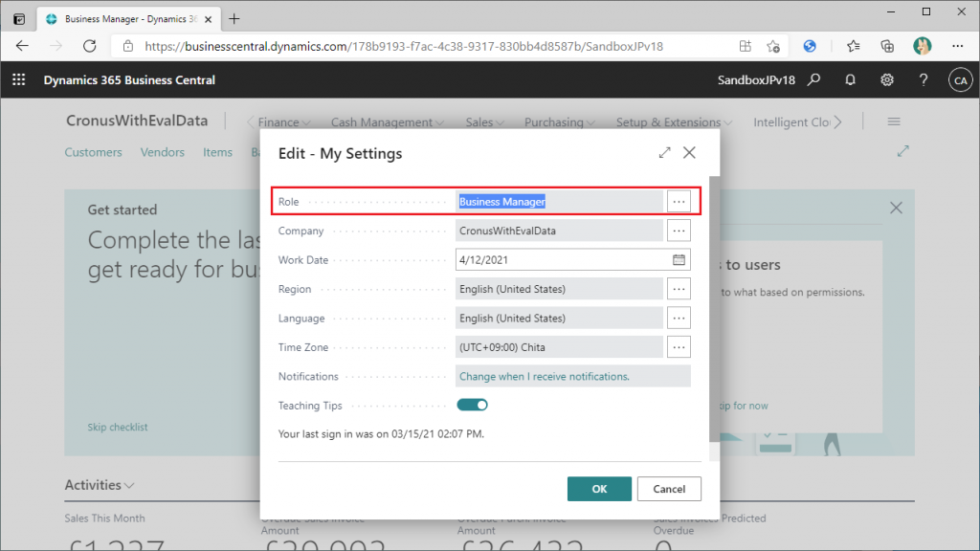
Task: Open the settings gear menu
Action: coord(887,80)
